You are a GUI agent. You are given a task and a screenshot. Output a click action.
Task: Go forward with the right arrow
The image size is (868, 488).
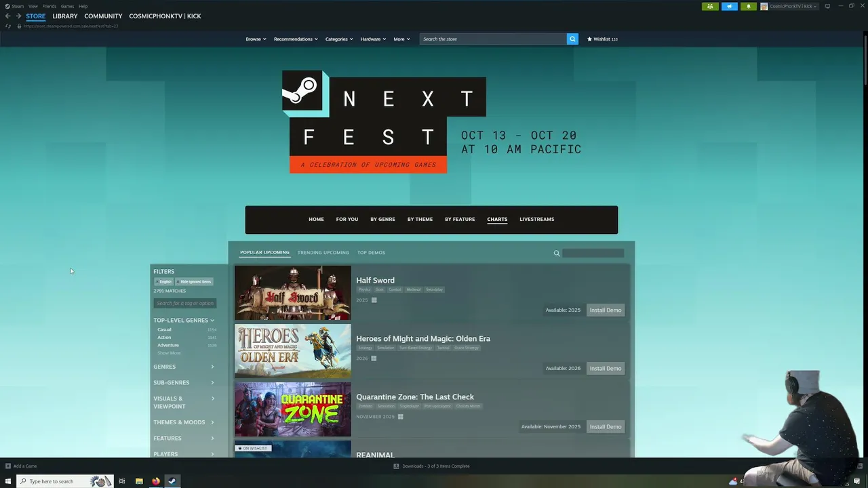18,16
